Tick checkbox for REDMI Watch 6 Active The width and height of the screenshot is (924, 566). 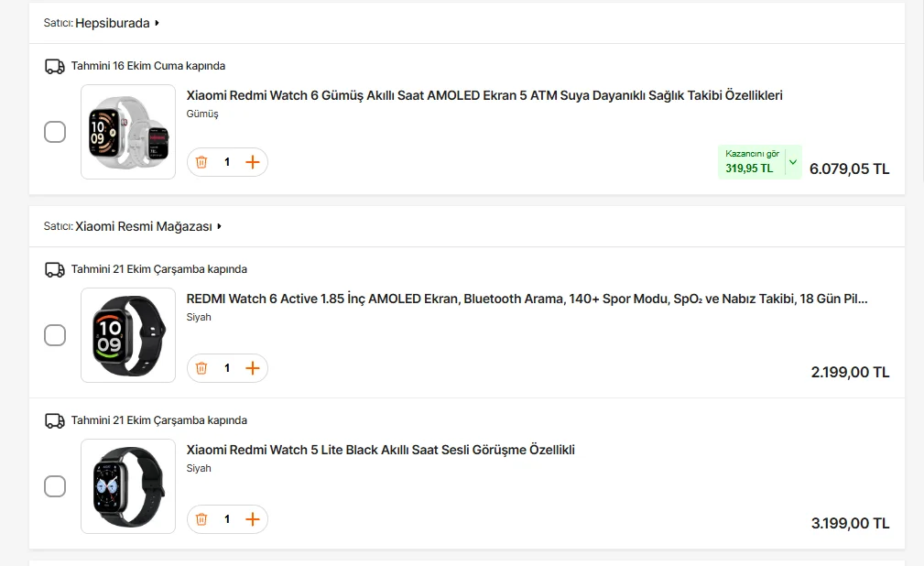[55, 335]
